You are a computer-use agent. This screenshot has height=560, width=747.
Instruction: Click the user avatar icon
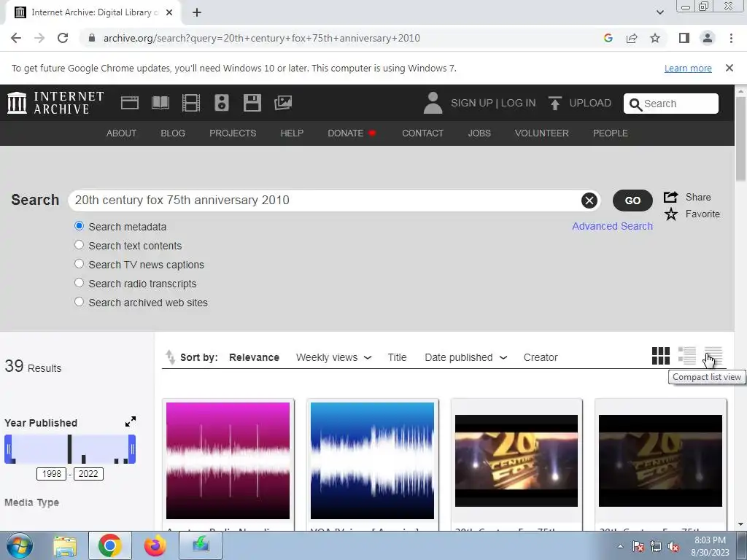[433, 103]
